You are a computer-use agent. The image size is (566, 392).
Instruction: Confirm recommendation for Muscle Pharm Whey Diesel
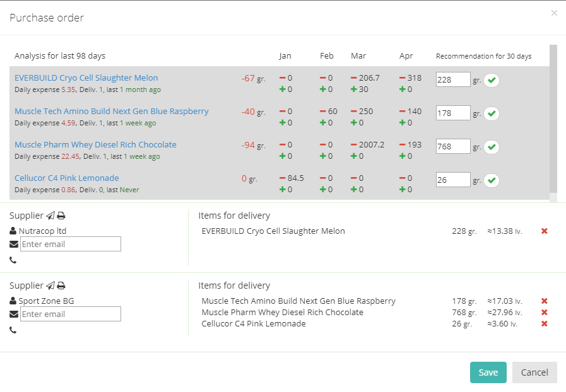coord(492,147)
